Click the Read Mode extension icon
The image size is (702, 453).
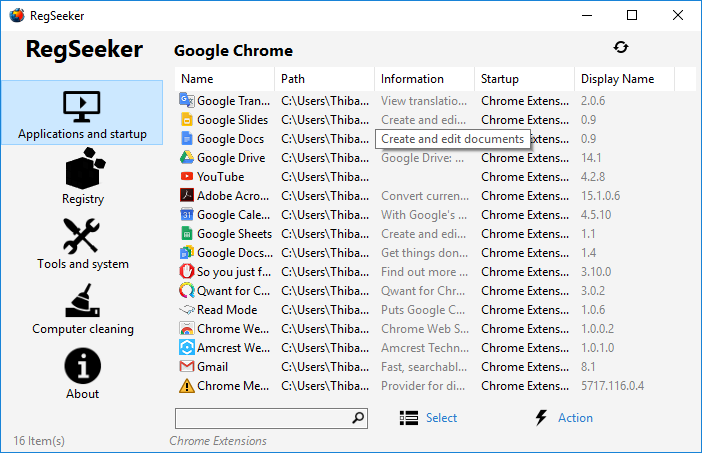187,309
